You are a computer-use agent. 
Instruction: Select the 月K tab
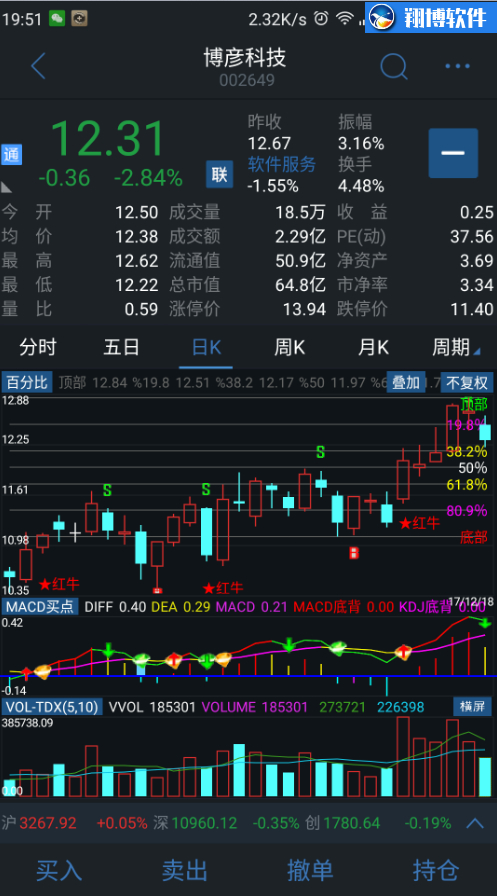374,347
